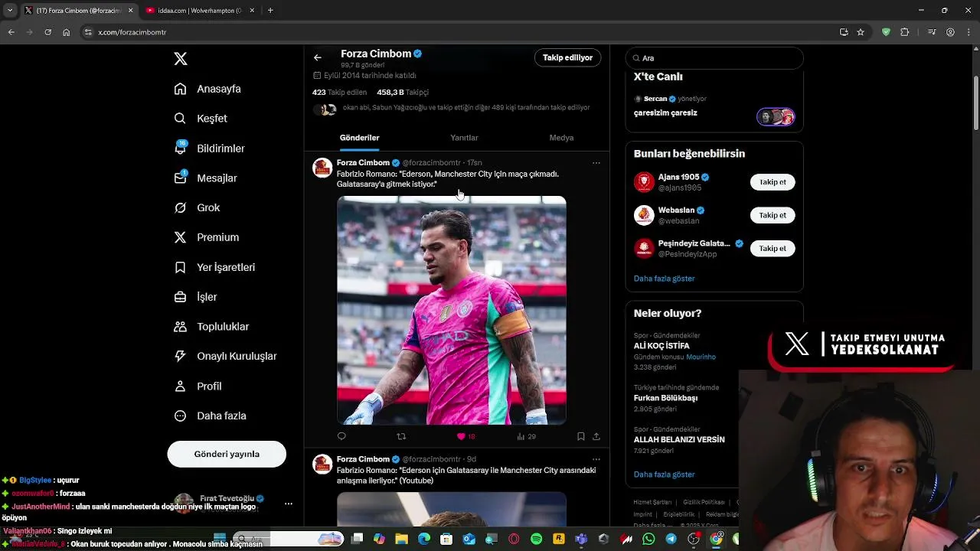Open File Explorer from the taskbar
Viewport: 980px width, 551px height.
click(401, 540)
